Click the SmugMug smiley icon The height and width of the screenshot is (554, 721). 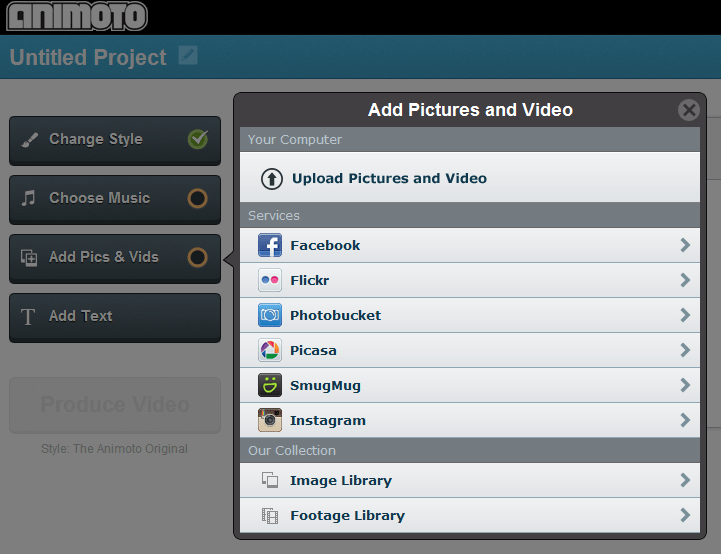click(270, 385)
